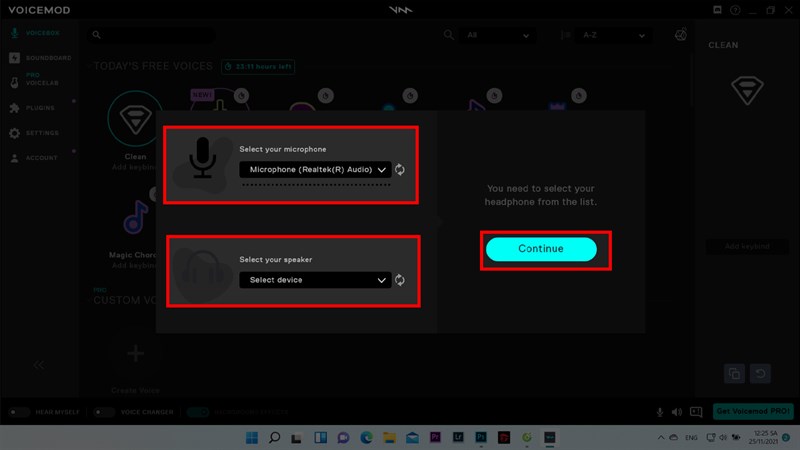The height and width of the screenshot is (450, 800).
Task: Click the Voicemod icon on taskbar
Action: (x=549, y=437)
